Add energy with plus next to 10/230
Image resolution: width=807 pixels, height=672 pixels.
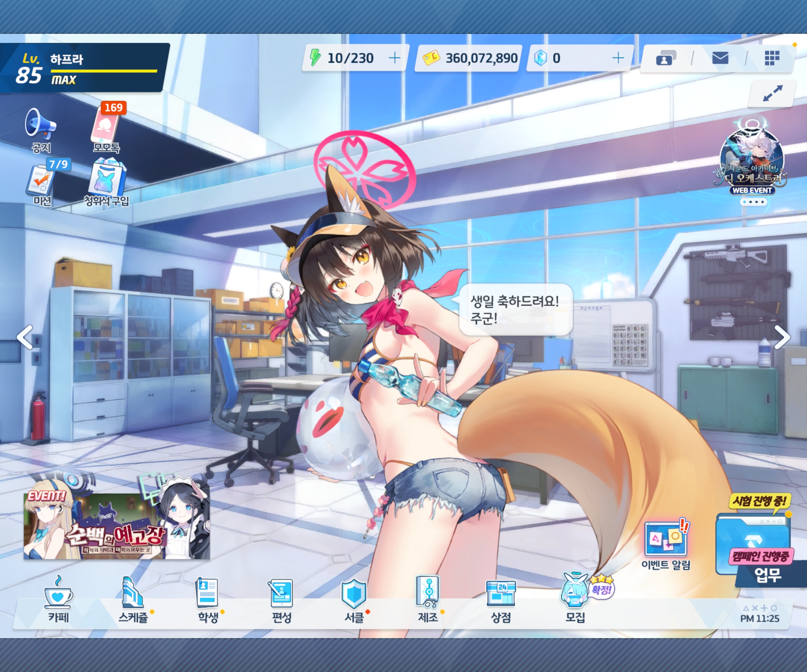coord(394,58)
